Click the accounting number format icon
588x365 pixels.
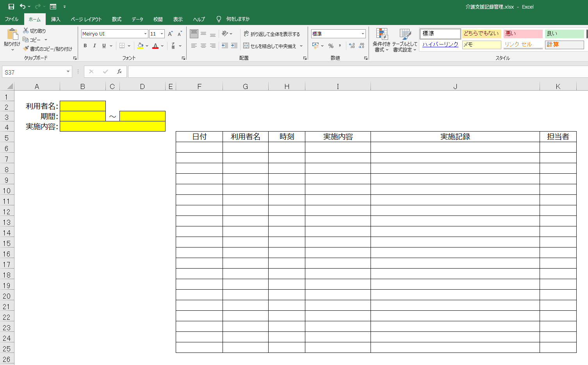[x=315, y=46]
